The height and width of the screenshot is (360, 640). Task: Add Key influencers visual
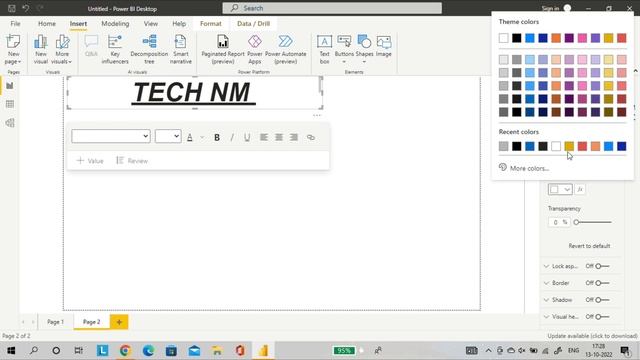coord(115,49)
